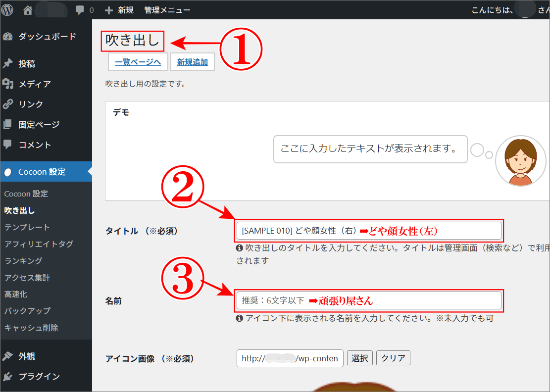
Task: Click the comments bubble icon in admin bar
Action: point(80,10)
